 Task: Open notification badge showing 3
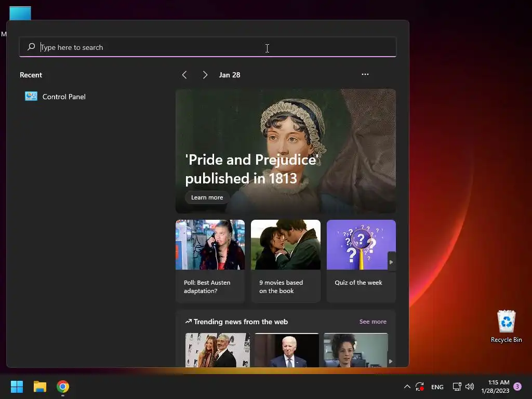point(517,387)
